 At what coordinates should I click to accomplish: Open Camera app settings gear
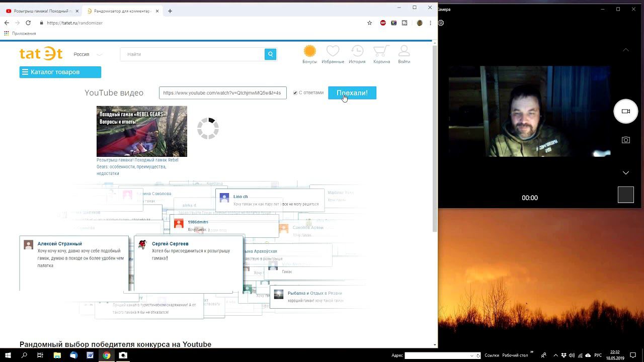441,23
